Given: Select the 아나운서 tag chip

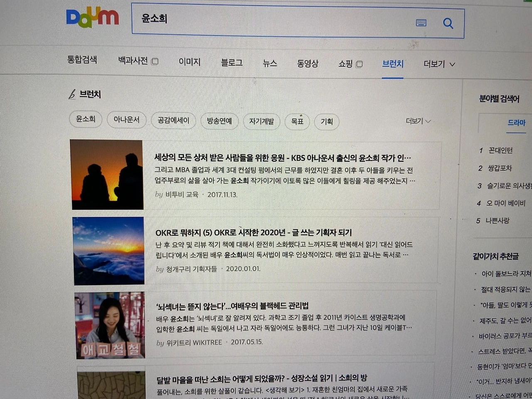Looking at the screenshot, I should (x=126, y=119).
